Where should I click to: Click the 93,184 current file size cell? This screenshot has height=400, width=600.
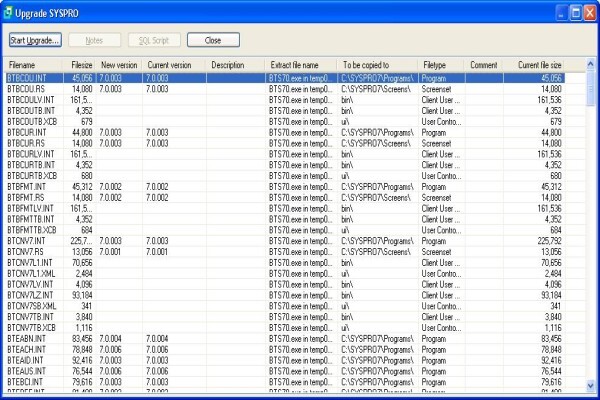click(x=551, y=296)
